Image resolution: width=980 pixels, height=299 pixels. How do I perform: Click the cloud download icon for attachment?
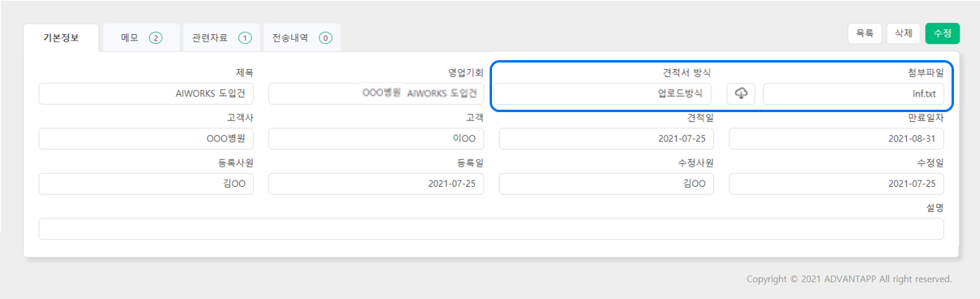740,94
